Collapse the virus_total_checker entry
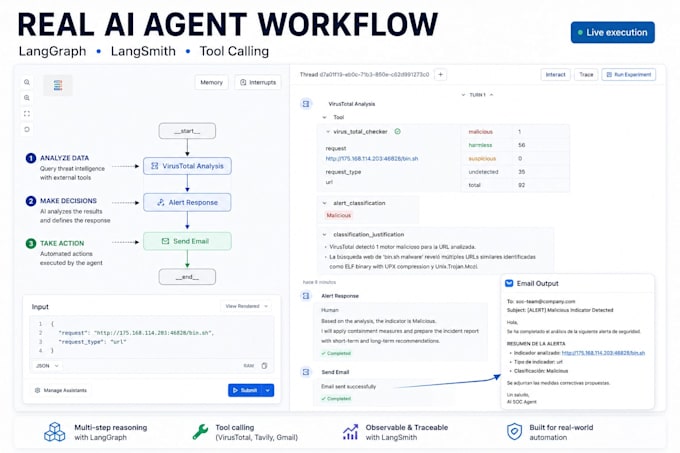Viewport: 680px width, 453px height. click(x=328, y=132)
